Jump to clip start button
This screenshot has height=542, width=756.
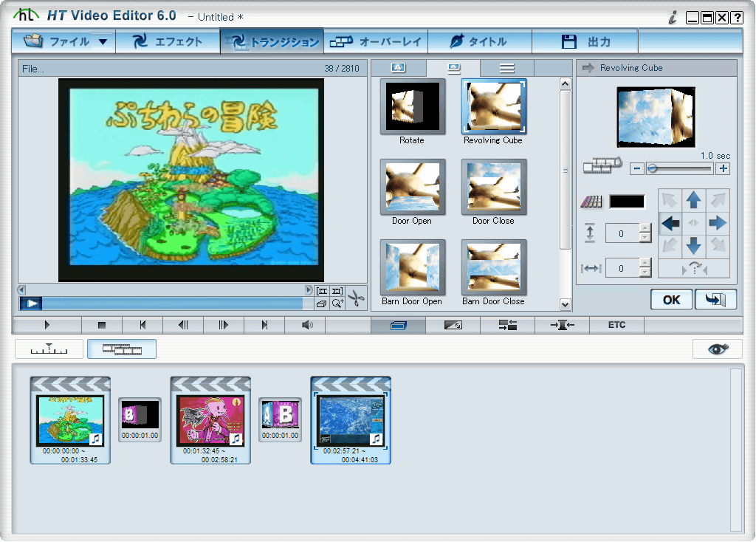(x=142, y=325)
